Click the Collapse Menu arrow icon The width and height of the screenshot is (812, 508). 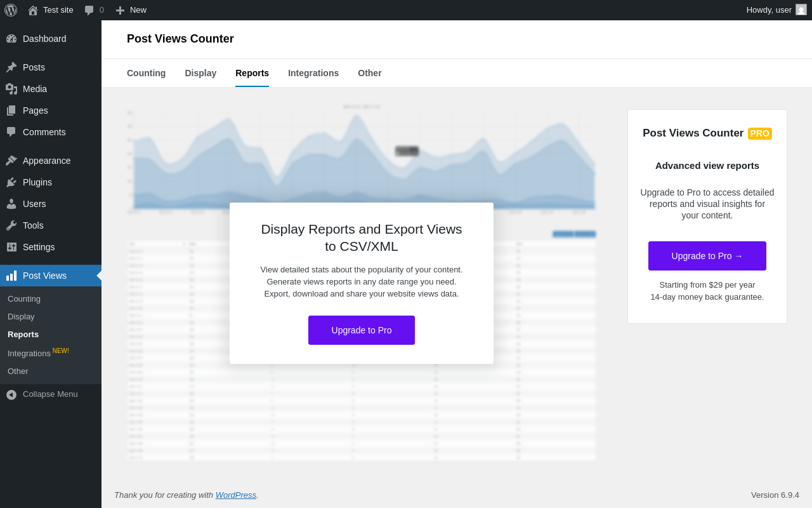pos(11,394)
